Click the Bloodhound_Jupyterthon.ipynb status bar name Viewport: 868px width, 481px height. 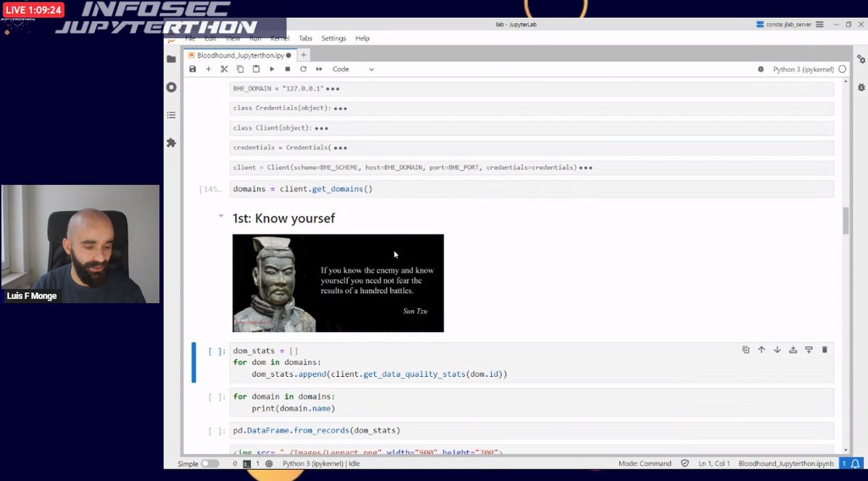click(786, 464)
